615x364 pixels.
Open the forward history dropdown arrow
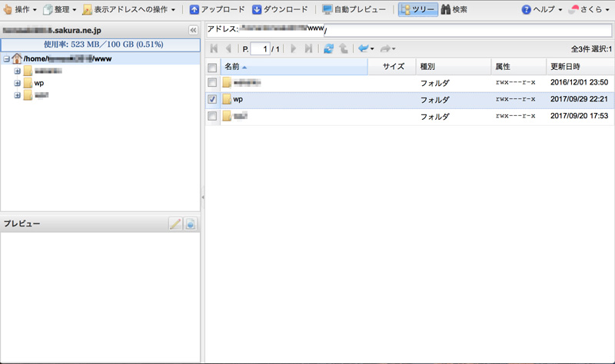(x=394, y=49)
